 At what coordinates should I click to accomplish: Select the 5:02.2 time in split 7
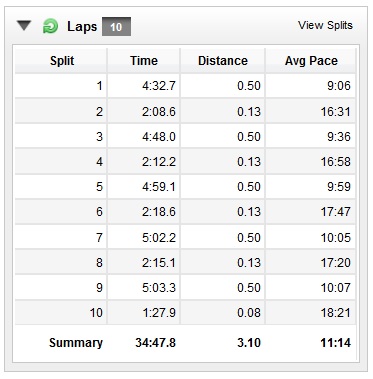click(159, 238)
